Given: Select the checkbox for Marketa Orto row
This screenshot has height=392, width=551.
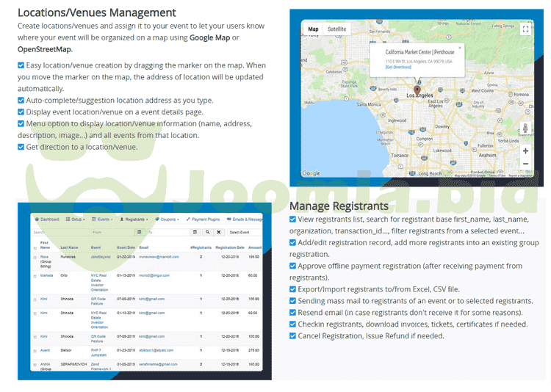Looking at the screenshot, I should tap(35, 276).
